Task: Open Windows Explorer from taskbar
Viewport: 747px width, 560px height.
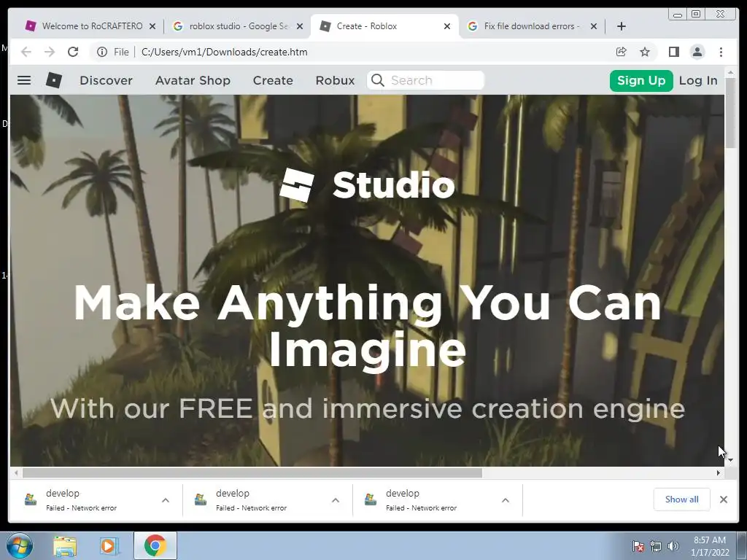Action: (x=65, y=545)
